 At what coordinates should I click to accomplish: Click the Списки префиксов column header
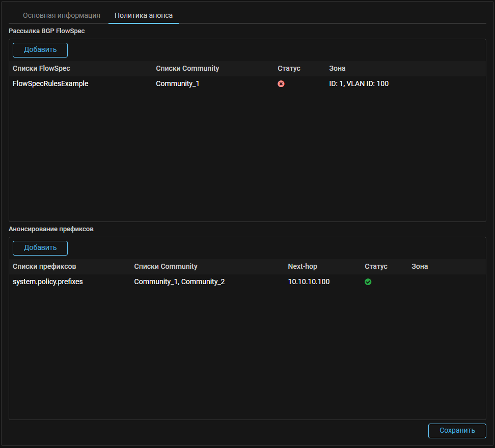pos(44,266)
